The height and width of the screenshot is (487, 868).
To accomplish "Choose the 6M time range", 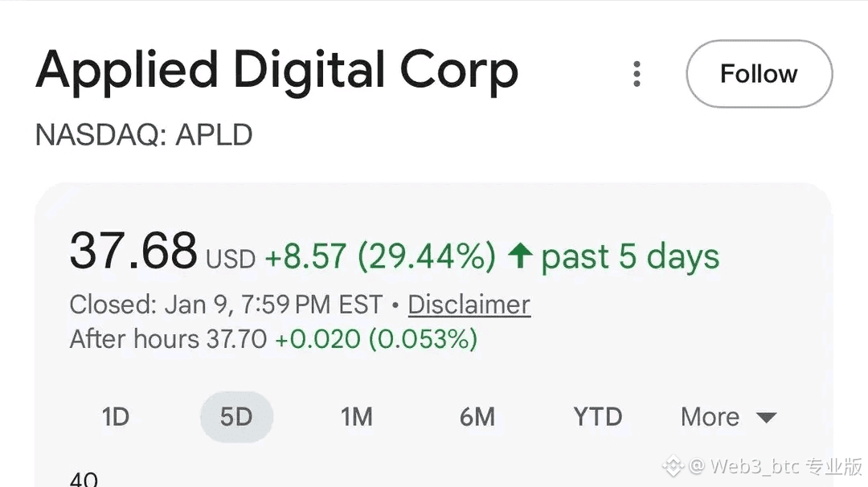I will (x=477, y=417).
